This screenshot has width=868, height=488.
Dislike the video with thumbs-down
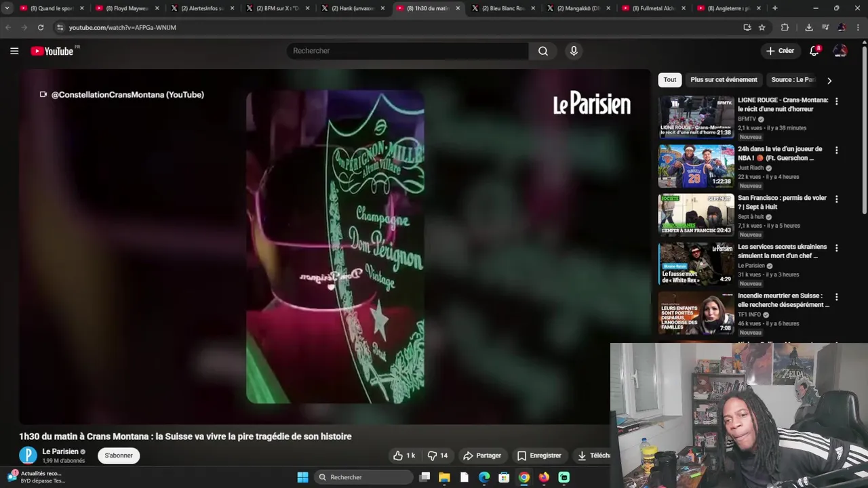click(438, 455)
